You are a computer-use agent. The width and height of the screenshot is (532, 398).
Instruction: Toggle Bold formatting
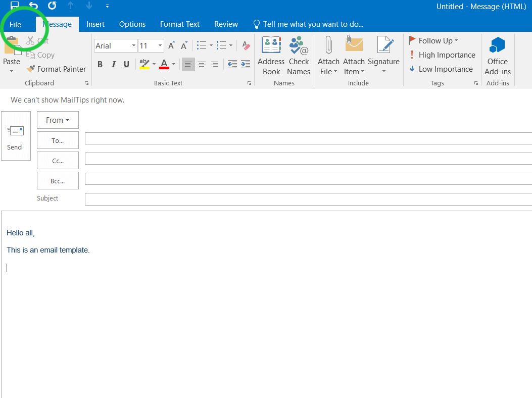coord(100,64)
